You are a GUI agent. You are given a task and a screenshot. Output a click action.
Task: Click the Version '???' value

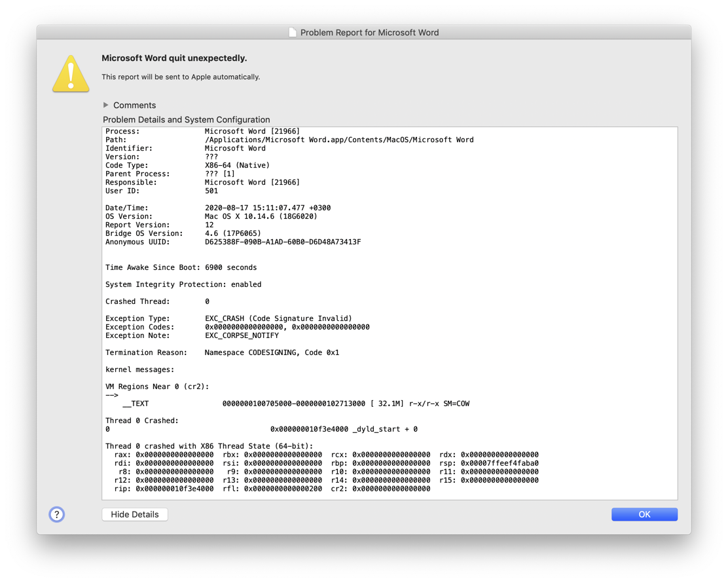point(211,157)
